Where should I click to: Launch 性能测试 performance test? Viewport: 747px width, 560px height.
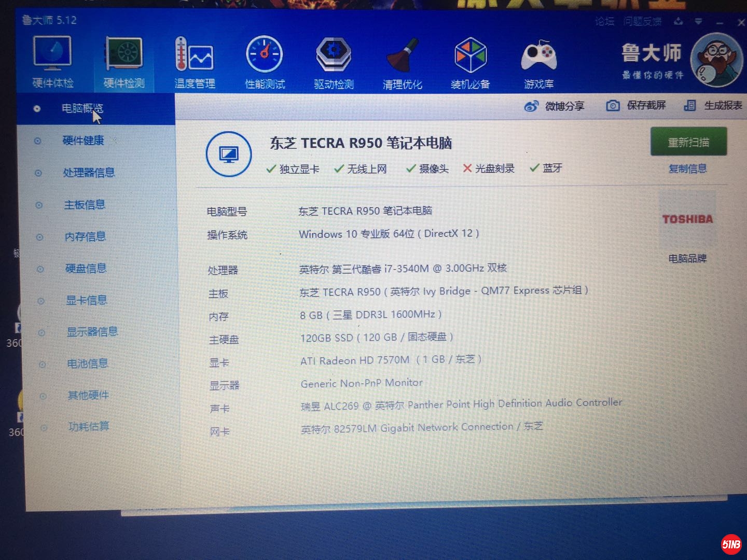click(x=265, y=56)
